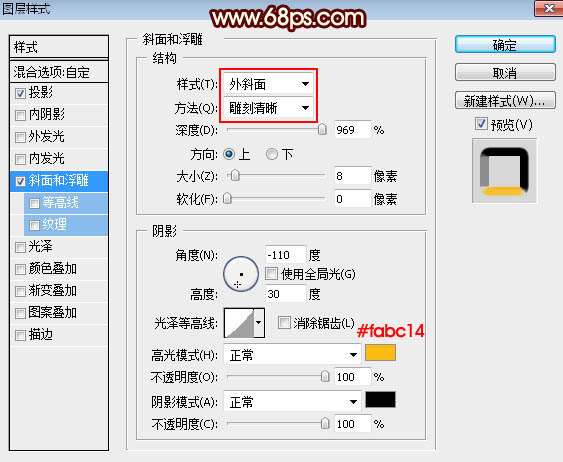Toggle 使用全局光 checkbox
563x462 pixels.
(271, 274)
